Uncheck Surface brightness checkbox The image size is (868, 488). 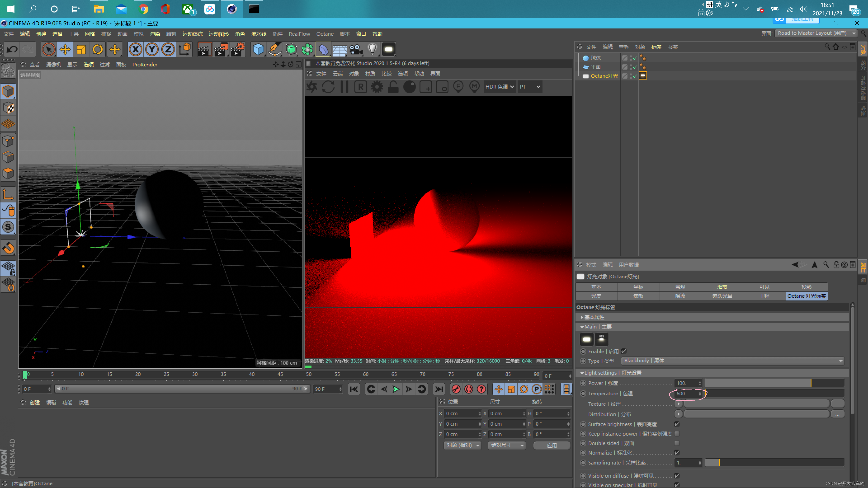click(x=677, y=424)
